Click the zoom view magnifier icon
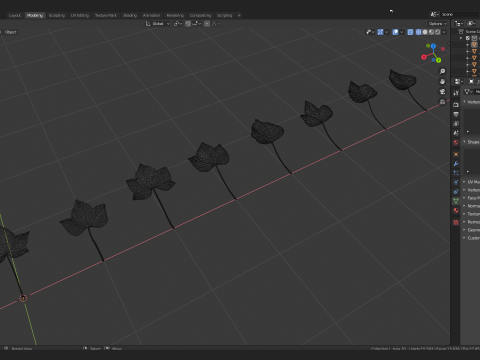The width and height of the screenshot is (480, 360). [442, 71]
